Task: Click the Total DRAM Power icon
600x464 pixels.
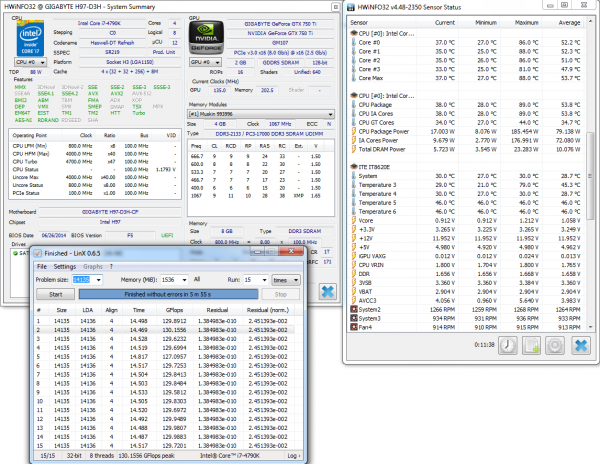Action: [x=354, y=149]
